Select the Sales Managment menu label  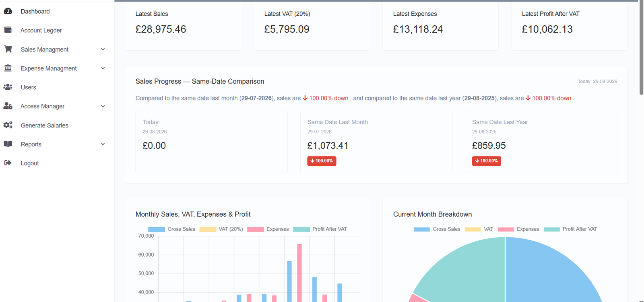tap(45, 49)
